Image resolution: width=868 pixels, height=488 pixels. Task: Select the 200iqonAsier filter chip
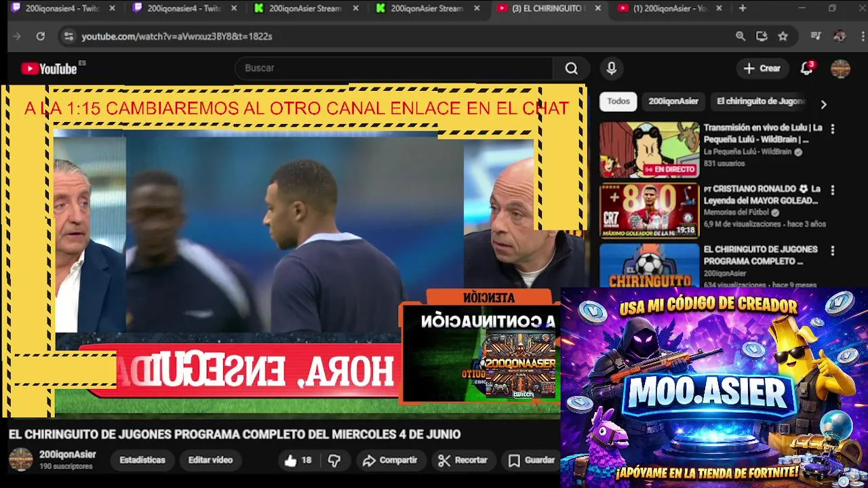[x=673, y=102]
